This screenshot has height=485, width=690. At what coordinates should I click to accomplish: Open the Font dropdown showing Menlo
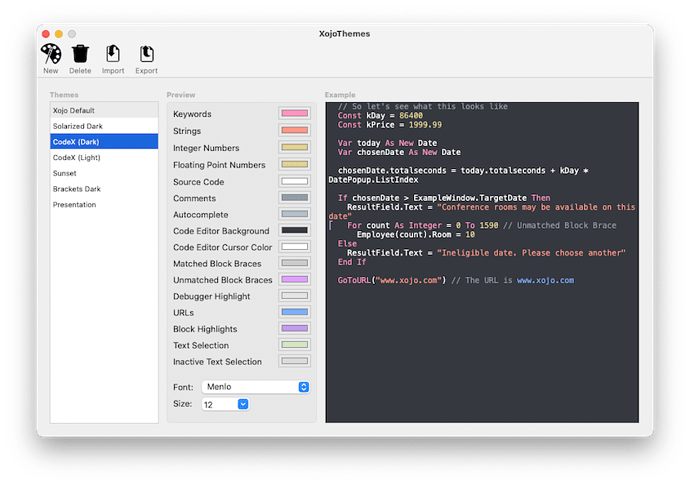(x=256, y=387)
